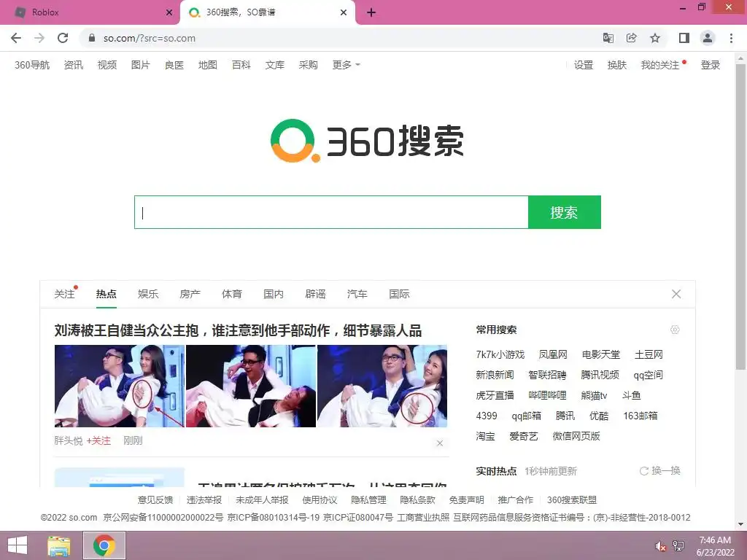This screenshot has width=747, height=560.
Task: Click the 登录 login link
Action: [x=711, y=65]
